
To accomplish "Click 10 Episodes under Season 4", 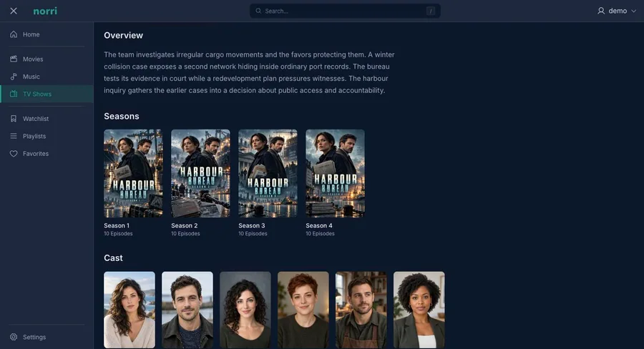I will tap(321, 234).
